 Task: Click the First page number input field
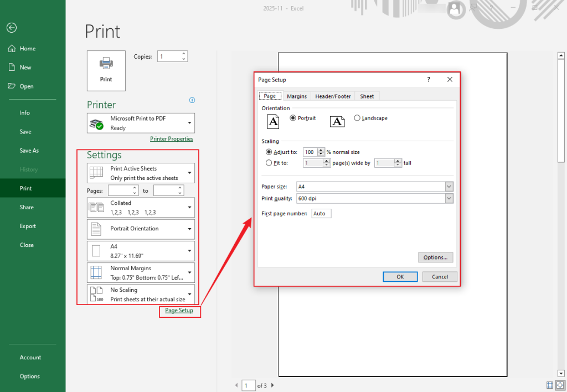(321, 213)
